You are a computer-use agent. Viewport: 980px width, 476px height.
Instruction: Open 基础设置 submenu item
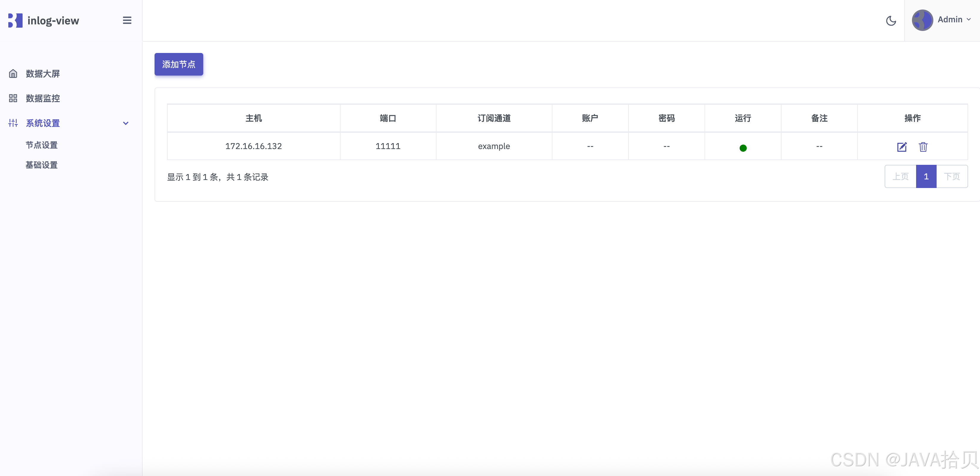[x=42, y=165]
